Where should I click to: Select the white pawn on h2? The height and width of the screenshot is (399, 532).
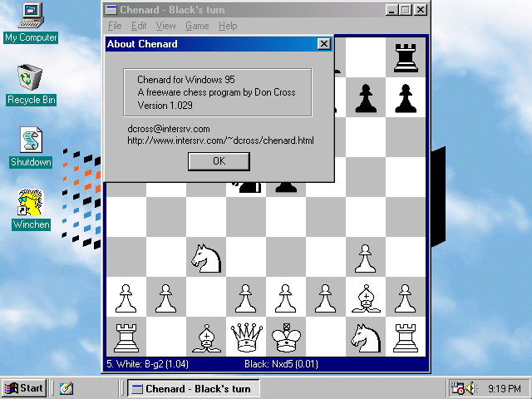(405, 298)
